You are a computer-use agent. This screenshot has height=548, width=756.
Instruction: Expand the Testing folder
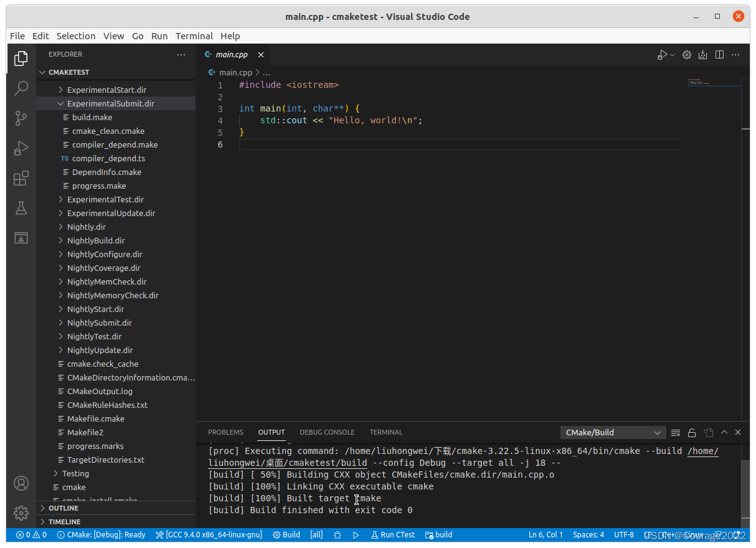click(x=116, y=474)
